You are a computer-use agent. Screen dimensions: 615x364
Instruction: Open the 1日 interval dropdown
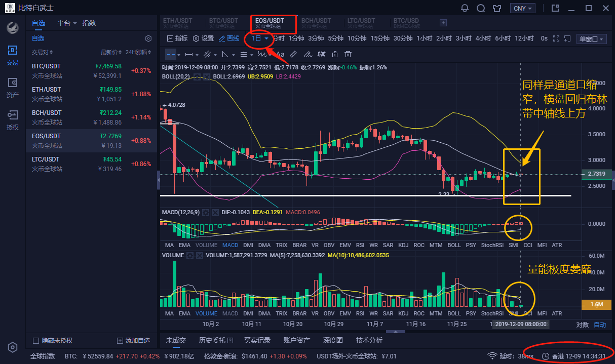[260, 38]
